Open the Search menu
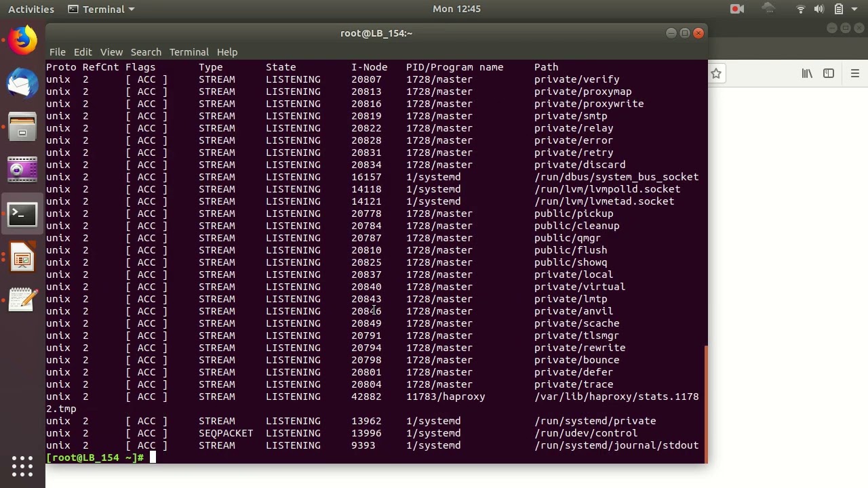868x488 pixels. click(146, 52)
